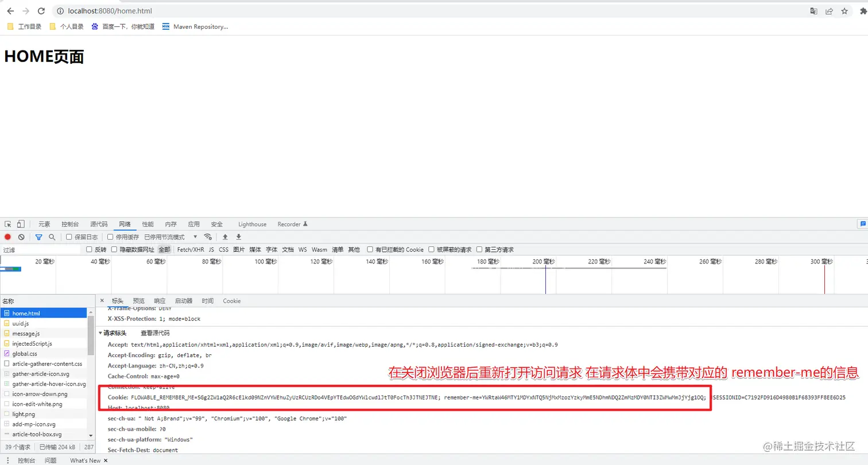This screenshot has height=465, width=868.
Task: Open the share icon in the address bar
Action: point(829,11)
